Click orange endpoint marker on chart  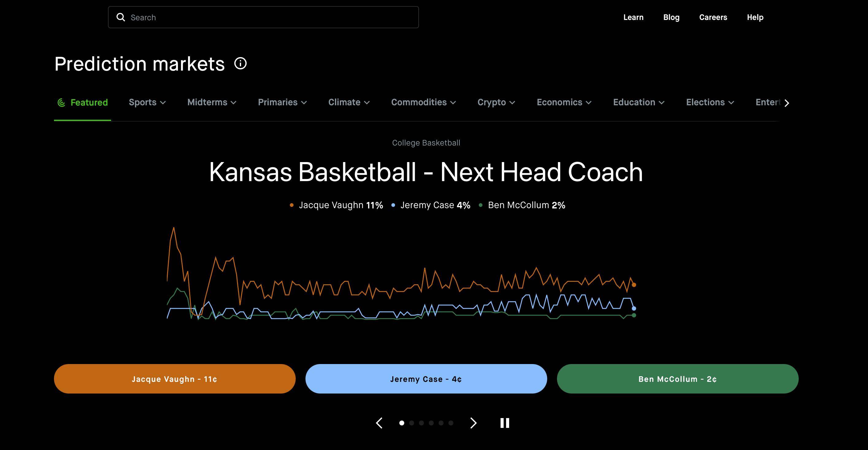(634, 285)
